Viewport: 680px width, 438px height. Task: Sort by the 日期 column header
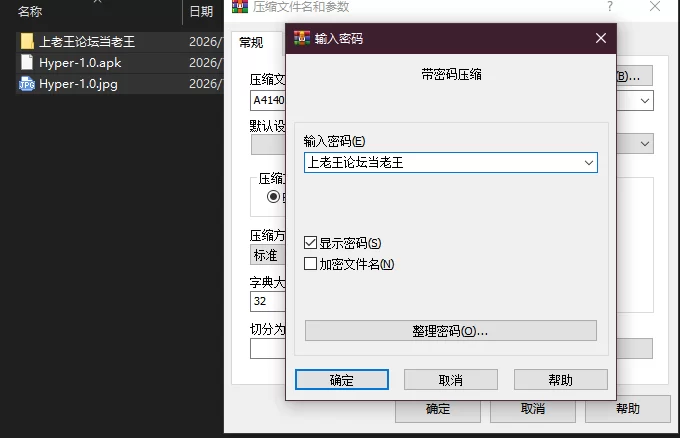[201, 11]
